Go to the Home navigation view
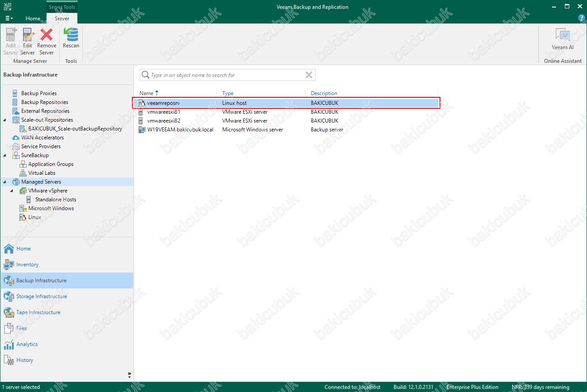587x392 pixels. tap(67, 249)
